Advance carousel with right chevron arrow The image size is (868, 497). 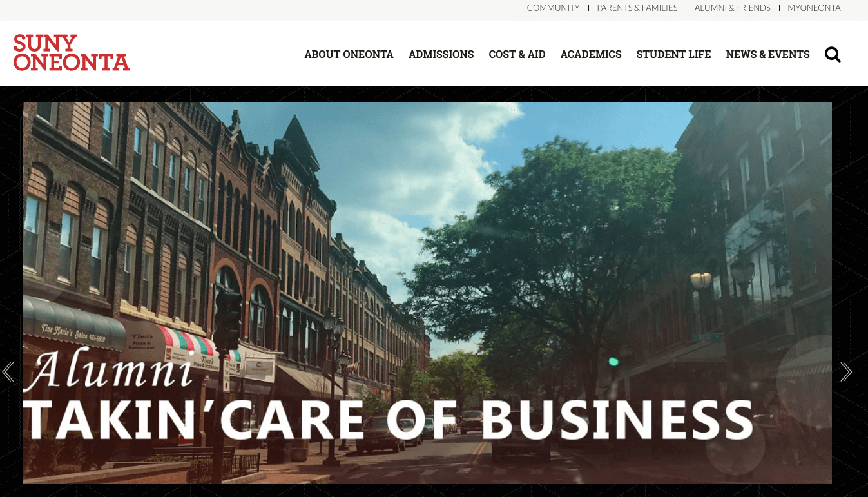point(846,372)
